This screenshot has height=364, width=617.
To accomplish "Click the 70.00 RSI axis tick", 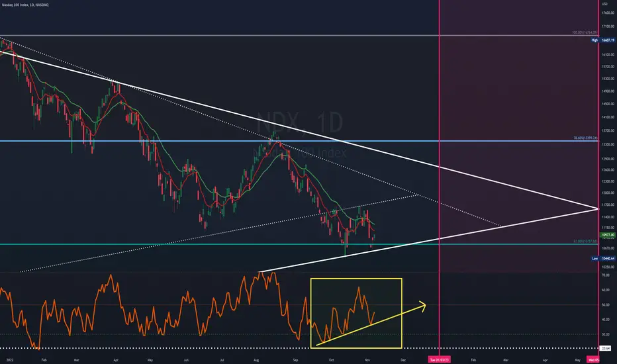I will point(606,275).
